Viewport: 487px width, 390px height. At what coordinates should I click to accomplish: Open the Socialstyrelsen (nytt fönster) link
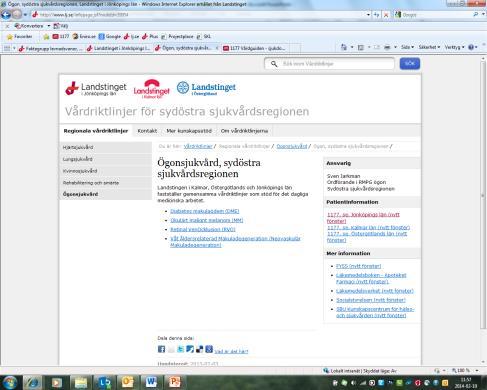click(x=371, y=300)
